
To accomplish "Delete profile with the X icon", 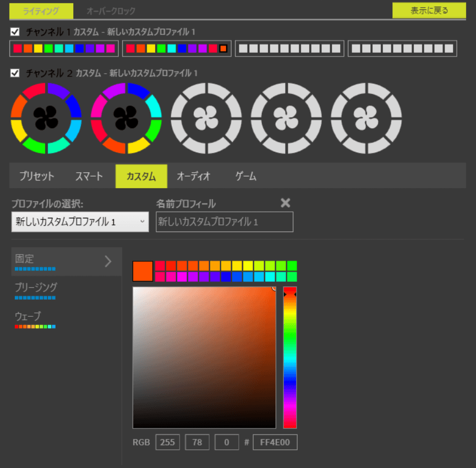I will 286,202.
